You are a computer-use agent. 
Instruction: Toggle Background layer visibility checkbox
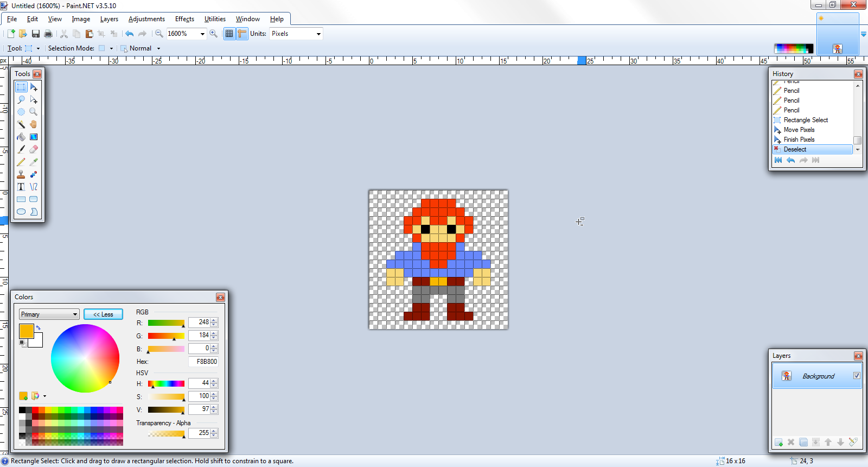tap(857, 376)
